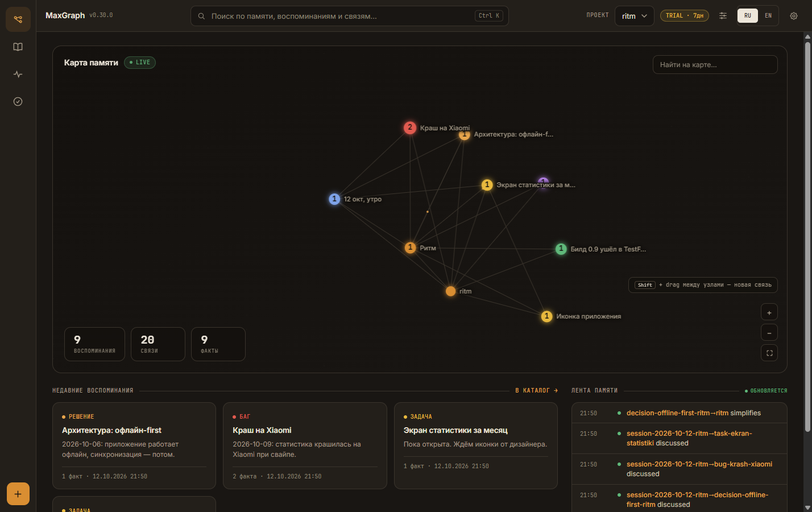Open session→task-ekran-statistiki feed entry
Screen dimensions: 812x512
pyautogui.click(x=680, y=438)
